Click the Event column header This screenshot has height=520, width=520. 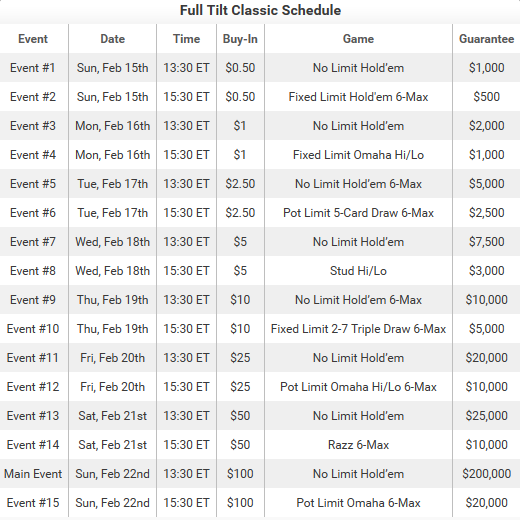pyautogui.click(x=33, y=39)
